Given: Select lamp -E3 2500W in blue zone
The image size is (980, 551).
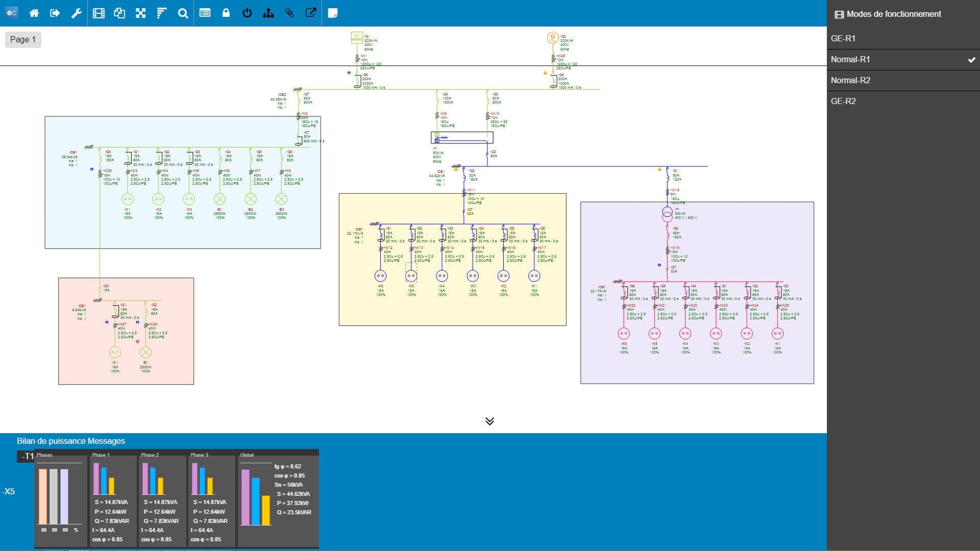Looking at the screenshot, I should 281,199.
